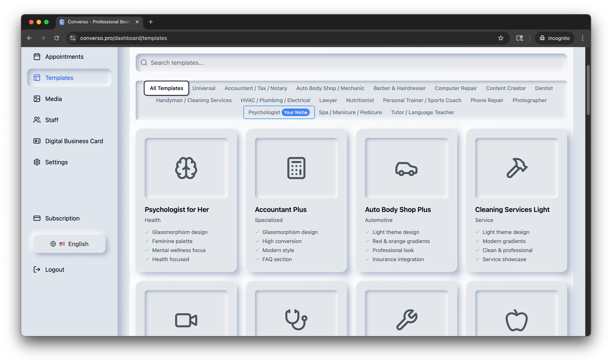Click the calculator icon on Accountant Plus

(296, 168)
